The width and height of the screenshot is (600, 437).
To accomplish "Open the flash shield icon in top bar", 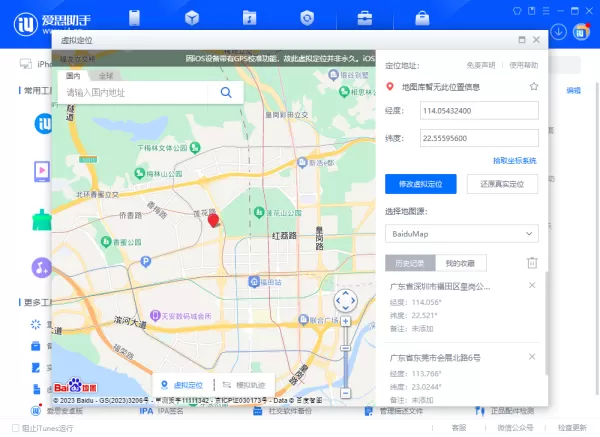I will pos(307,18).
